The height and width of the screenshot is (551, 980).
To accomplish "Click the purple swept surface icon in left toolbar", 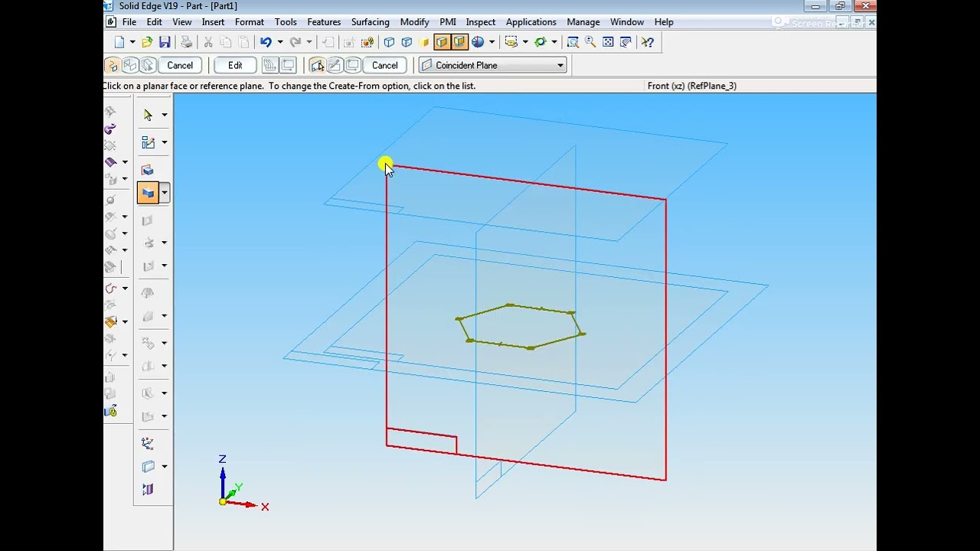I will point(110,129).
